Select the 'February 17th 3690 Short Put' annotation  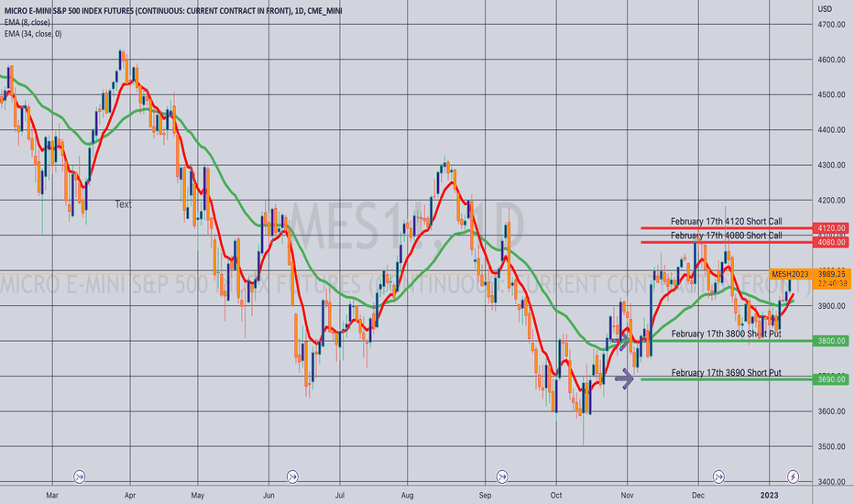tap(726, 373)
